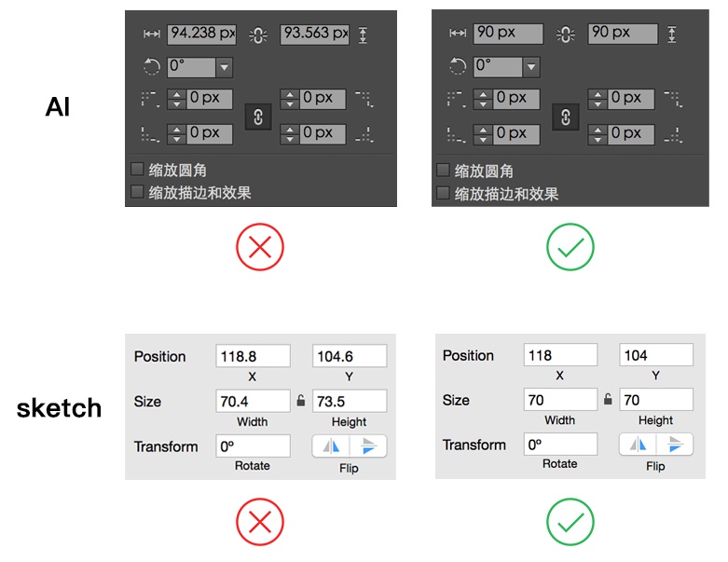Screen dimensions: 728x562
Task: Click the Height field showing 73.5
Action: coord(349,402)
